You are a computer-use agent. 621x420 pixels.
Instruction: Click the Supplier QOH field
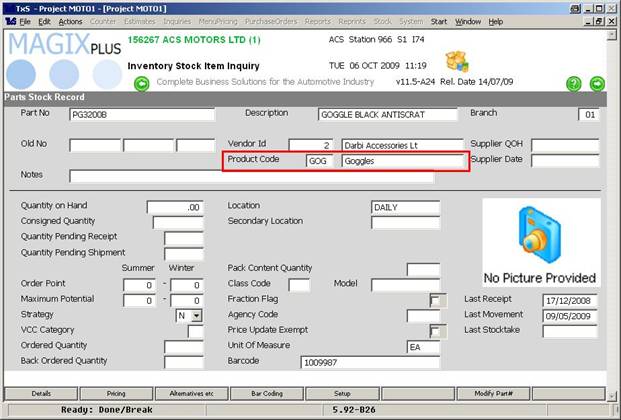(565, 145)
